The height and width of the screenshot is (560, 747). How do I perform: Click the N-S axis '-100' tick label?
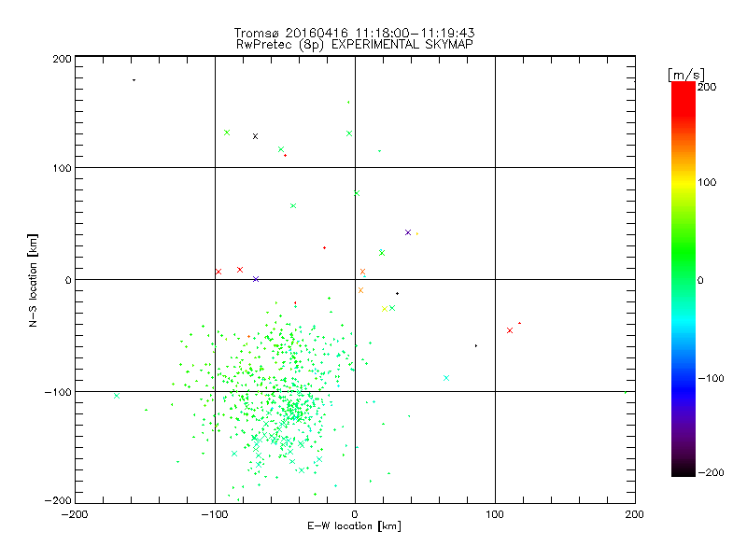coord(58,392)
